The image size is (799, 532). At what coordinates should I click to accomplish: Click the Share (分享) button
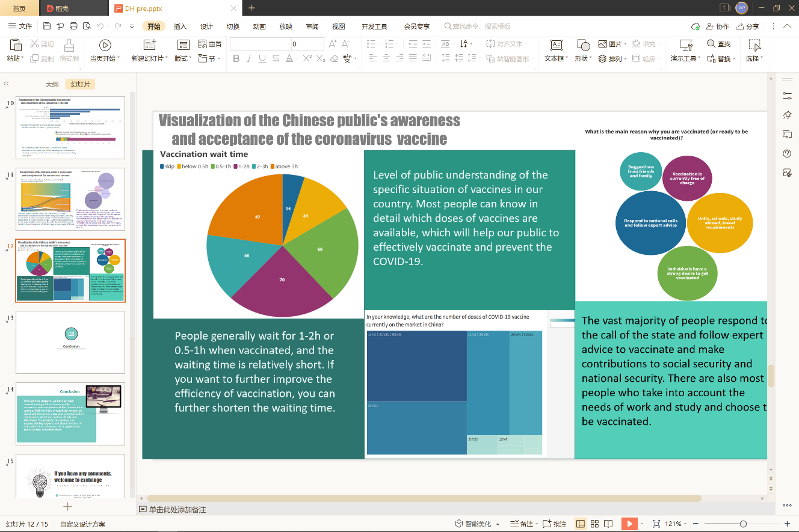point(748,26)
